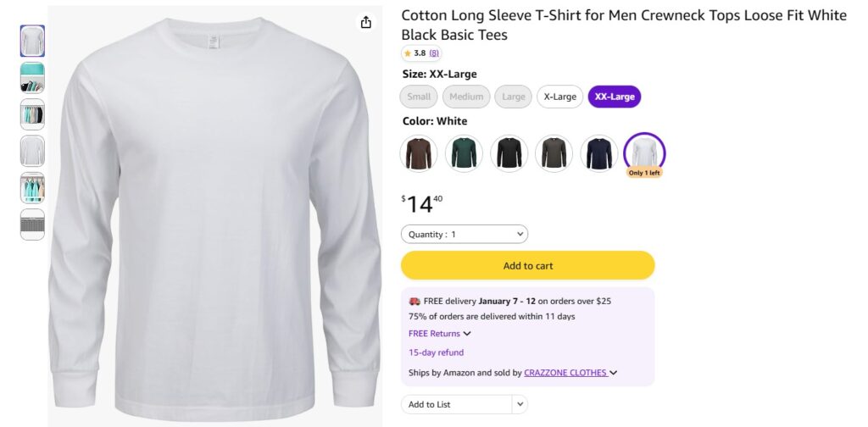Choose the Medium size option
Screen dimensions: 868x427
click(466, 97)
